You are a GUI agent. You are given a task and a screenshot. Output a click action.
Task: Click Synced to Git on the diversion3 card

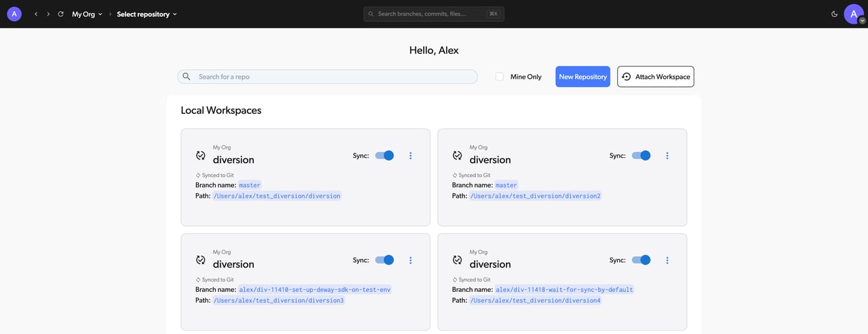214,280
